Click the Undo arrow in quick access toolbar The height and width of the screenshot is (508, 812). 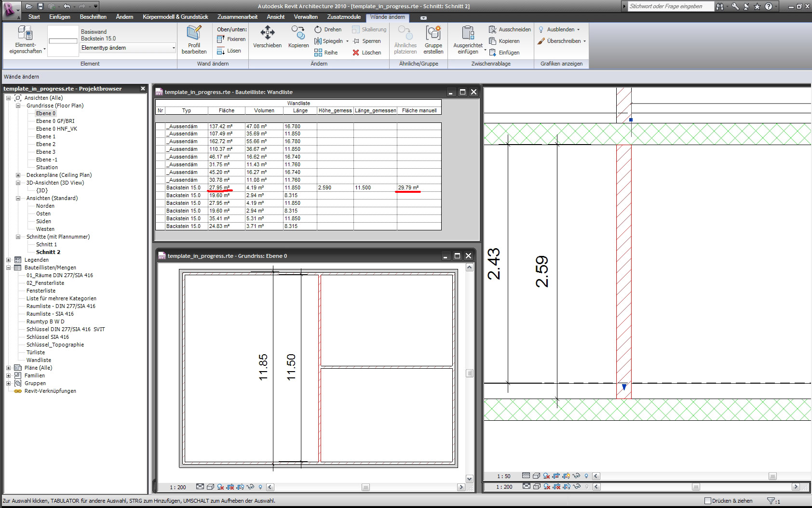pyautogui.click(x=67, y=6)
